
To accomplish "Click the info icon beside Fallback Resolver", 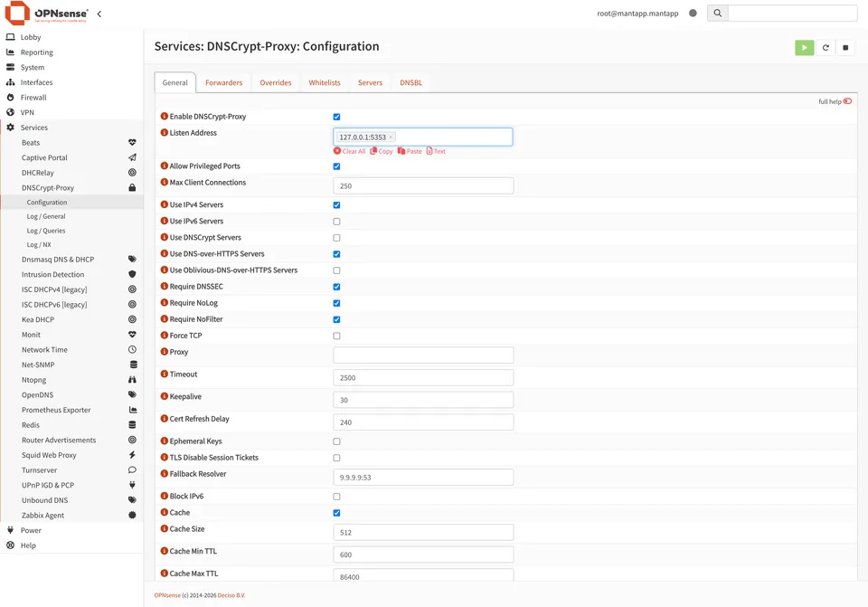I will pyautogui.click(x=164, y=473).
